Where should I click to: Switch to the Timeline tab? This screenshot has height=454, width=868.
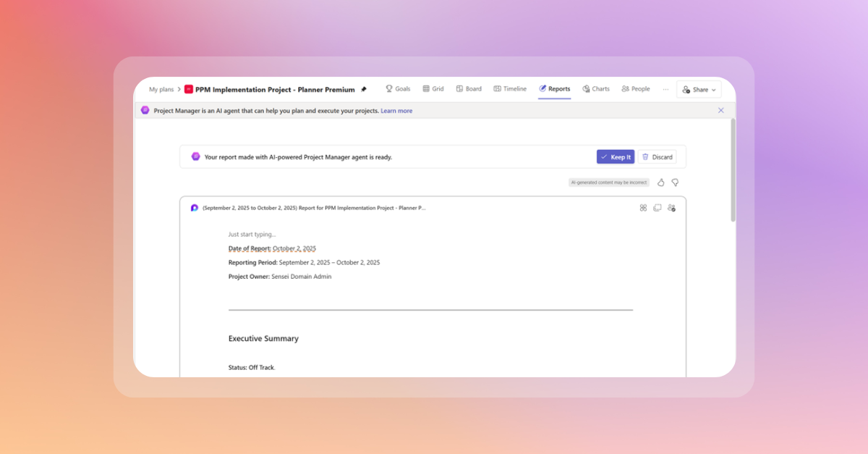pos(510,89)
